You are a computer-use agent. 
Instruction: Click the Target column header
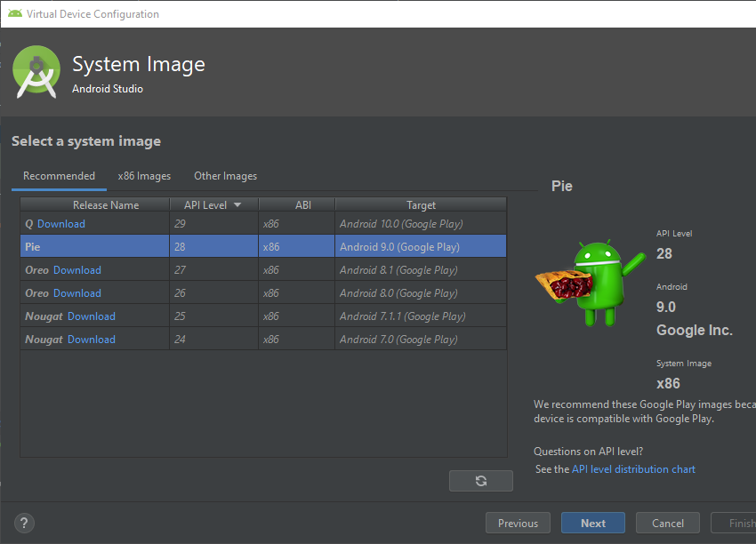pyautogui.click(x=421, y=204)
